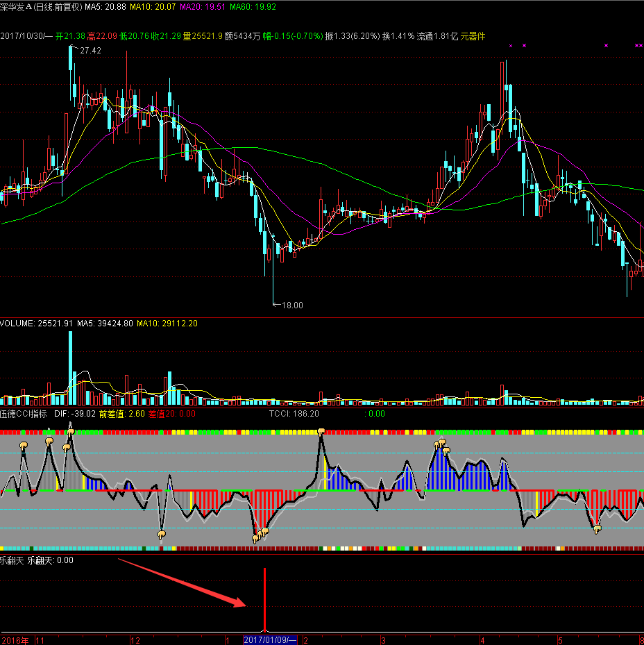Click the turnover rate 换1.41%
The width and height of the screenshot is (644, 645).
(398, 36)
